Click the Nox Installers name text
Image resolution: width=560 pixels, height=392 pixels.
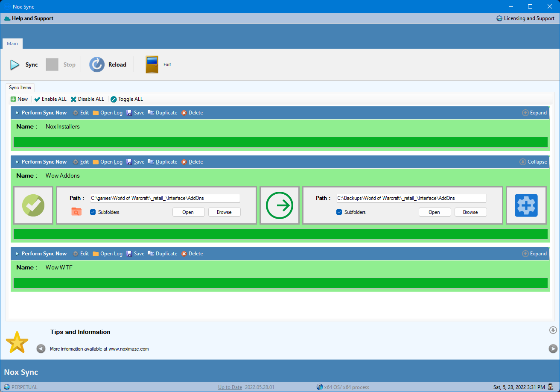(63, 127)
